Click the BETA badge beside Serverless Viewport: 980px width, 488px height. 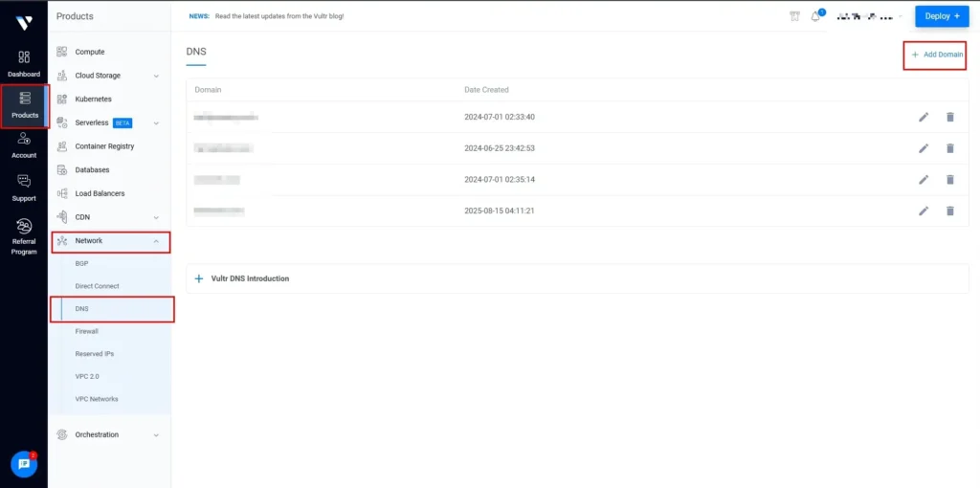122,123
